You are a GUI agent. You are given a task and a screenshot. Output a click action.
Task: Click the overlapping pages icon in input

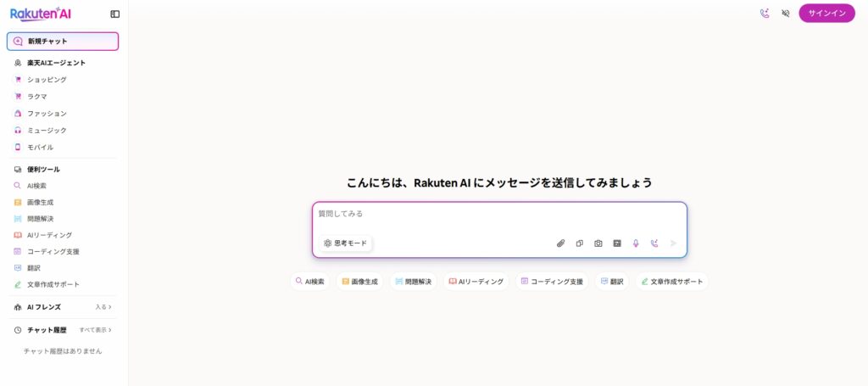[580, 243]
